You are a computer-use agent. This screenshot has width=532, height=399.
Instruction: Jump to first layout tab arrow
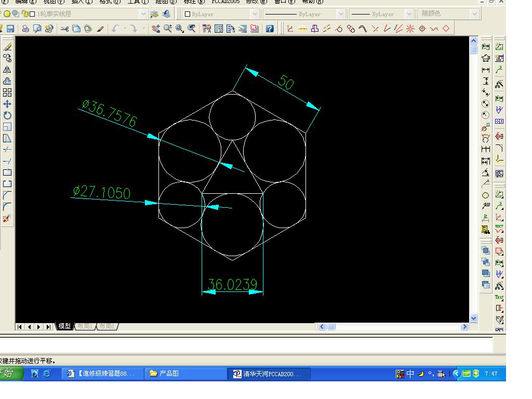click(20, 327)
